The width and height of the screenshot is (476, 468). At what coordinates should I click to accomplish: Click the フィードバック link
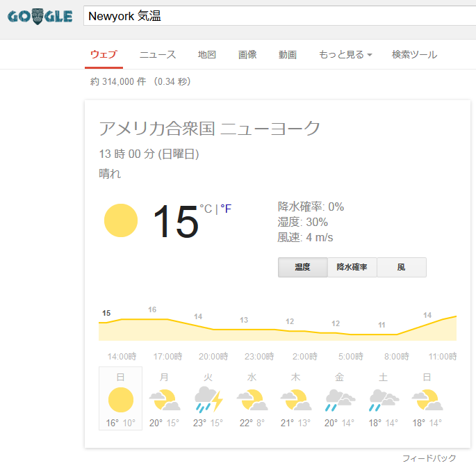point(429,458)
